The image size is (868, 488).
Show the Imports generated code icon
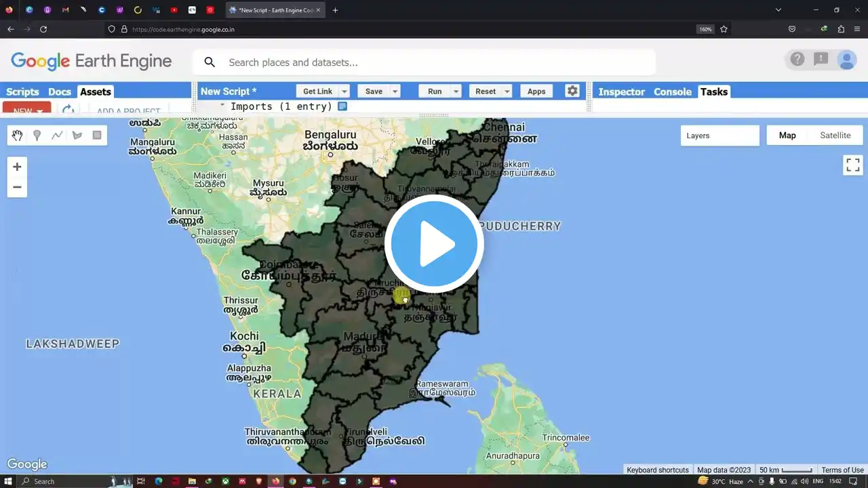(342, 106)
